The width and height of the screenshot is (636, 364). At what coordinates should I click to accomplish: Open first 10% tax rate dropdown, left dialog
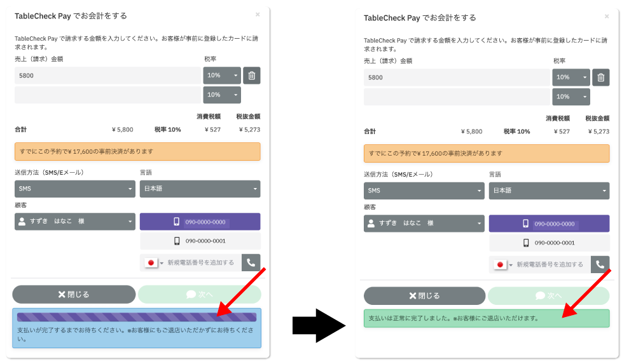tap(222, 76)
